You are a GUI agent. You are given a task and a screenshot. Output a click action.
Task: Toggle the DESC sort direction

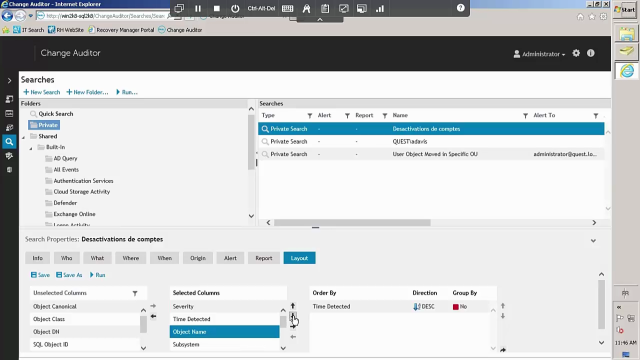click(424, 307)
